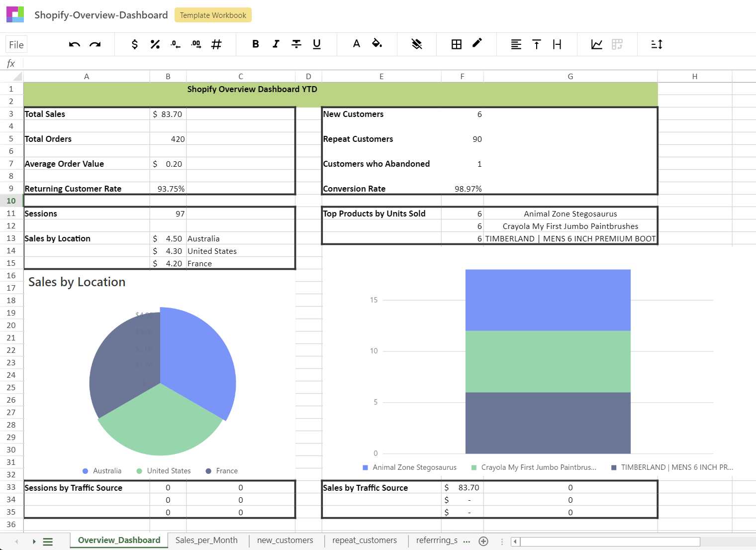Click the Template Workbook badge
This screenshot has width=756, height=550.
click(x=213, y=15)
